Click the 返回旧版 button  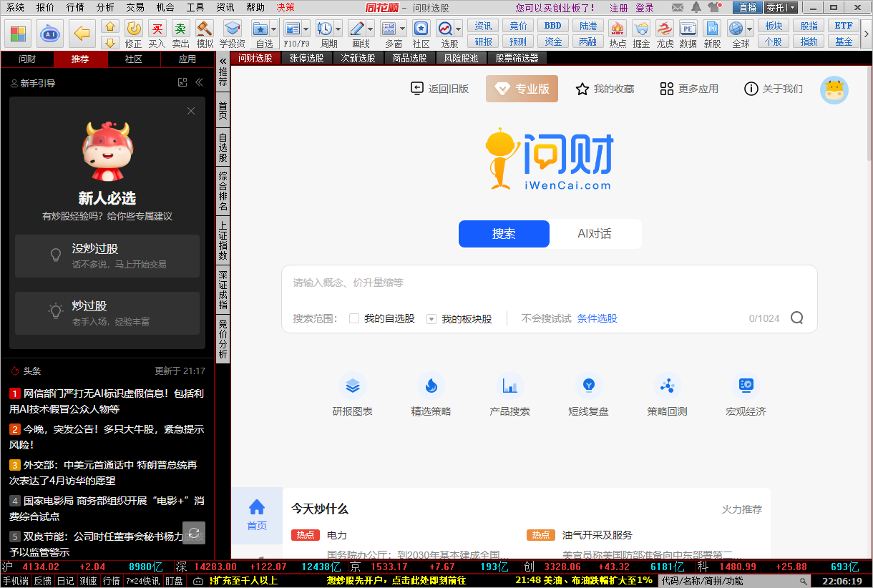(x=439, y=88)
